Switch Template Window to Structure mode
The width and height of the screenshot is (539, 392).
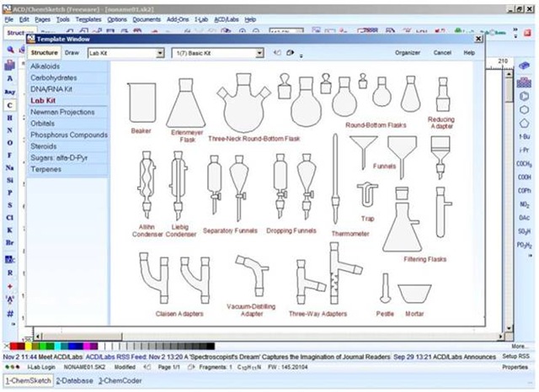coord(45,52)
